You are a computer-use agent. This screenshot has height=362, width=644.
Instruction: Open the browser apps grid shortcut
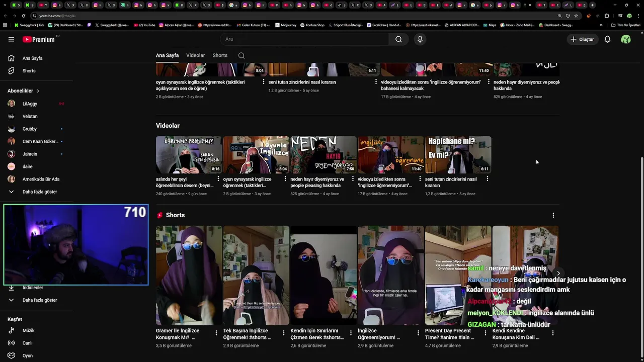click(x=5, y=25)
